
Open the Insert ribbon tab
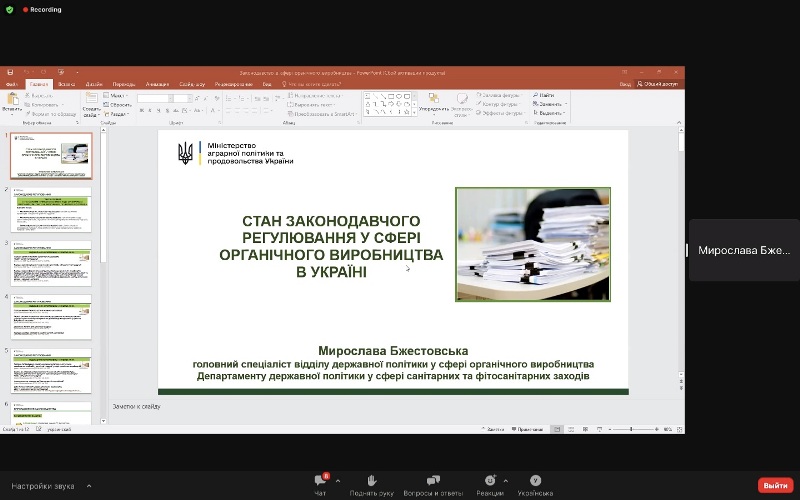66,84
